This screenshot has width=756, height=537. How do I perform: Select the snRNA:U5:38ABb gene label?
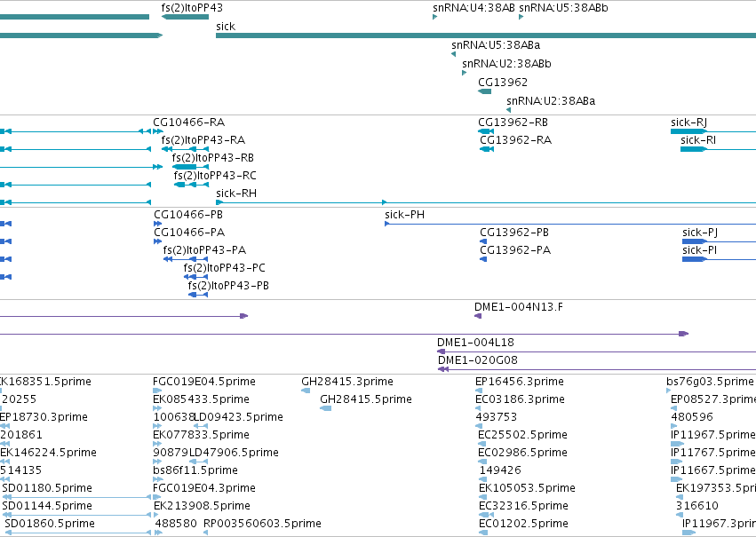tap(563, 8)
